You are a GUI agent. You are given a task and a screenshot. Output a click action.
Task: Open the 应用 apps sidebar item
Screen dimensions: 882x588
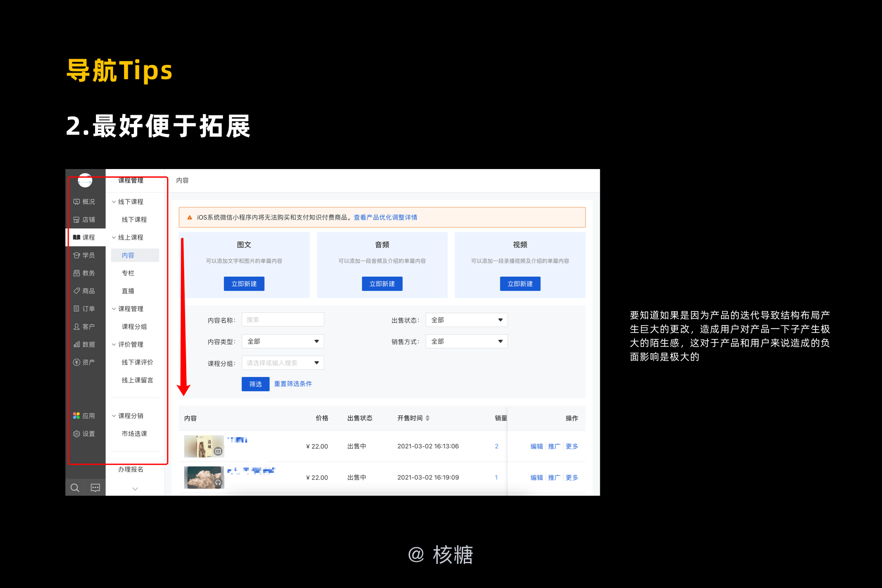point(84,416)
